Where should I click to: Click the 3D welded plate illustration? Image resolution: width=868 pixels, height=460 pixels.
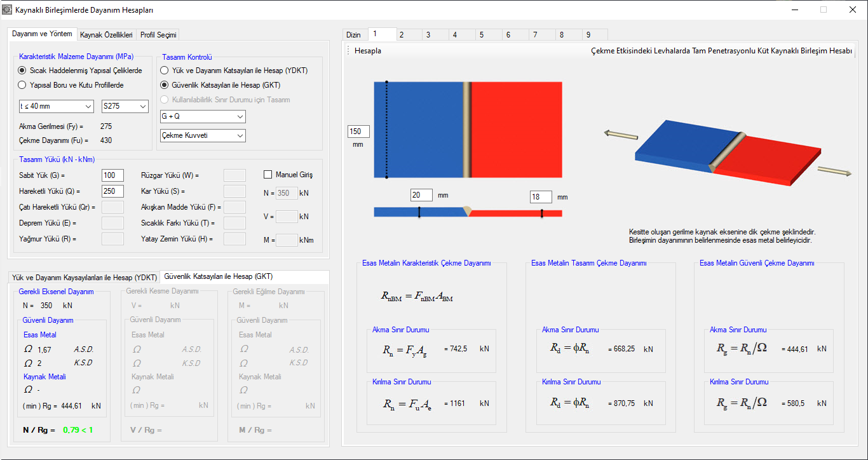[x=728, y=152]
